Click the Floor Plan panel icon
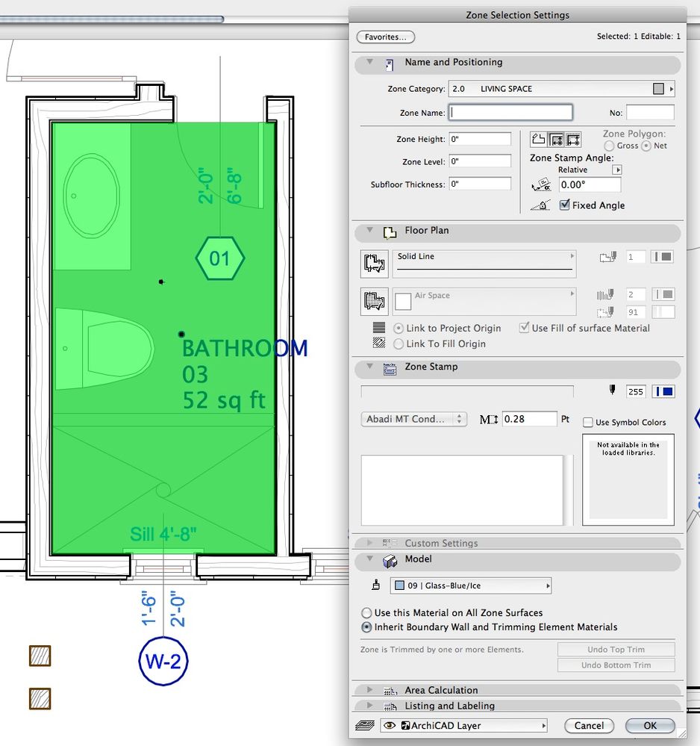Viewport: 700px width, 746px height. [x=390, y=233]
